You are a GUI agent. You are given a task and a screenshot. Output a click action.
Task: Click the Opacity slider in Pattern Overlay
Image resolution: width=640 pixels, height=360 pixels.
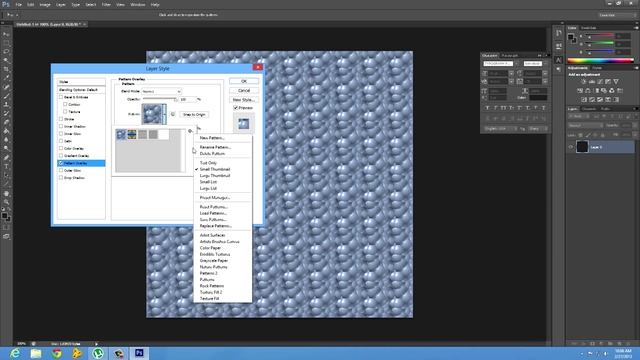pos(160,99)
